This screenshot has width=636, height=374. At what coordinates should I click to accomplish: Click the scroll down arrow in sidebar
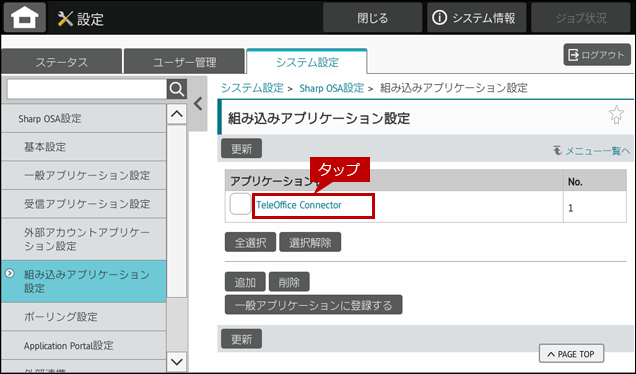point(177,361)
